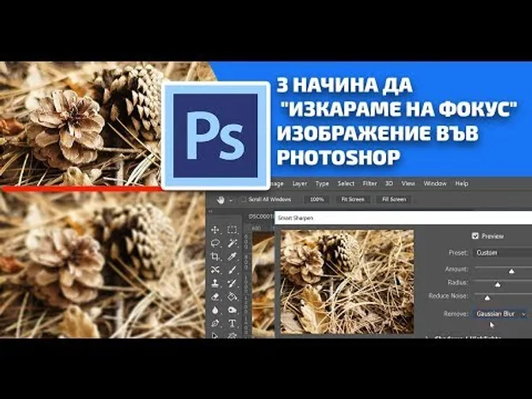Select the Move tool
The height and width of the screenshot is (399, 532).
click(215, 230)
